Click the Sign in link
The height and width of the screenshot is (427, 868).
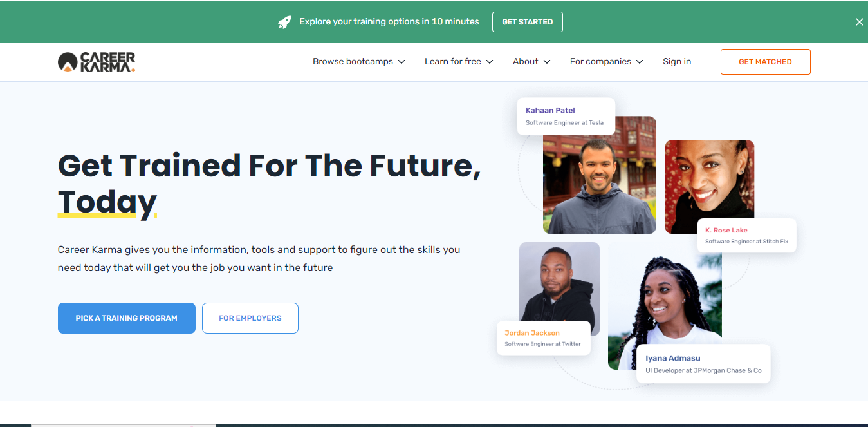click(x=677, y=62)
